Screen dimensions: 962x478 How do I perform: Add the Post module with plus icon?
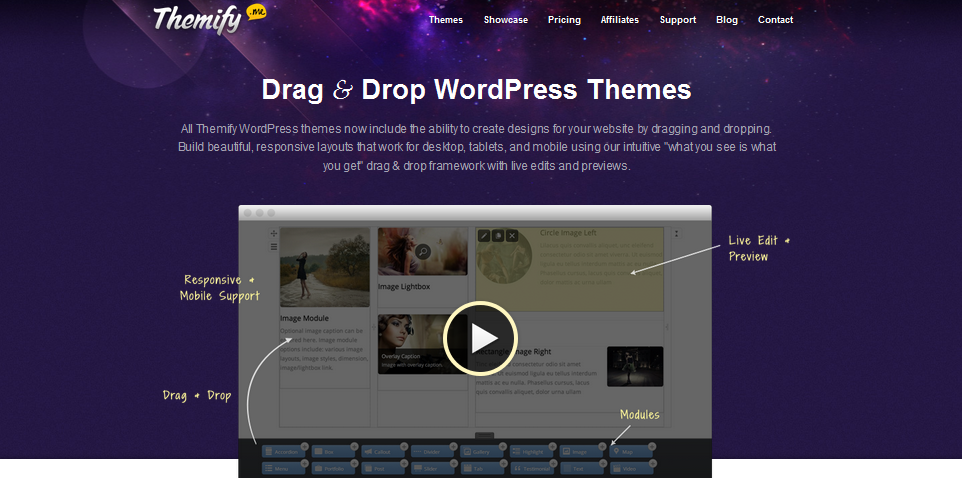click(404, 463)
